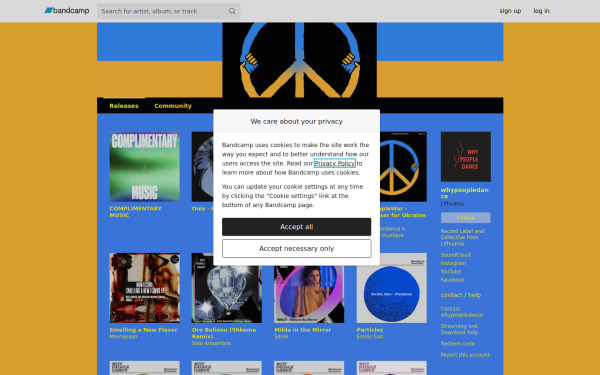Click the Accept all button

pos(297,227)
